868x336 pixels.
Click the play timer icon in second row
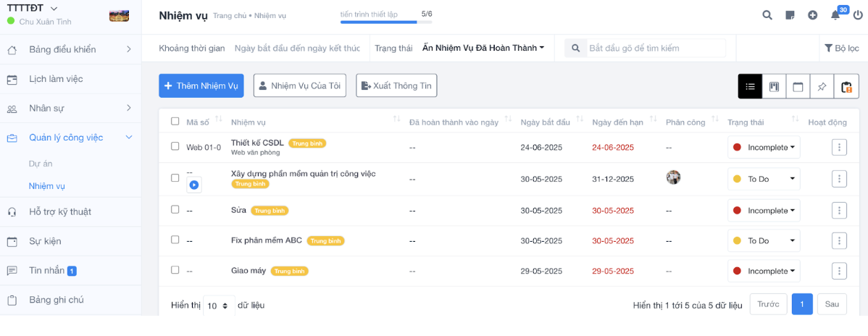[194, 185]
